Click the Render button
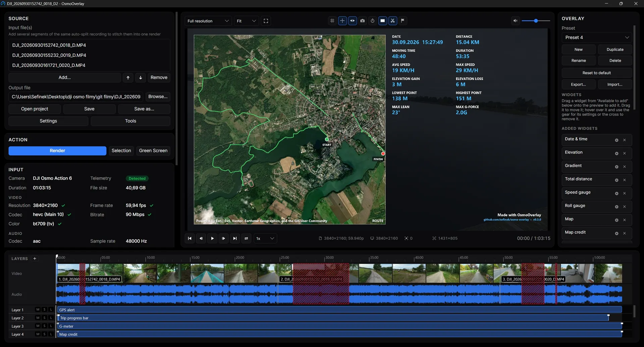Viewport: 644px width, 347px height. click(x=57, y=151)
